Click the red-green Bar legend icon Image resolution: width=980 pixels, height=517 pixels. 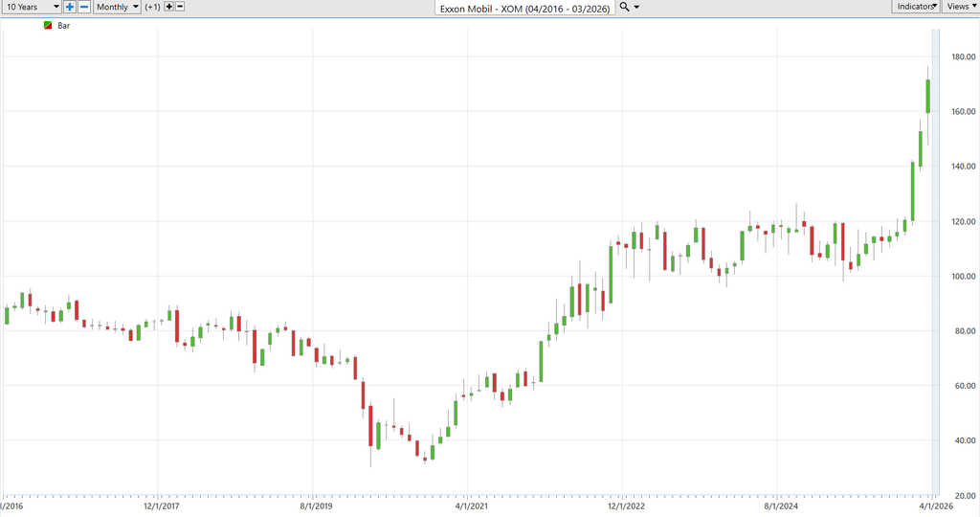[x=49, y=25]
